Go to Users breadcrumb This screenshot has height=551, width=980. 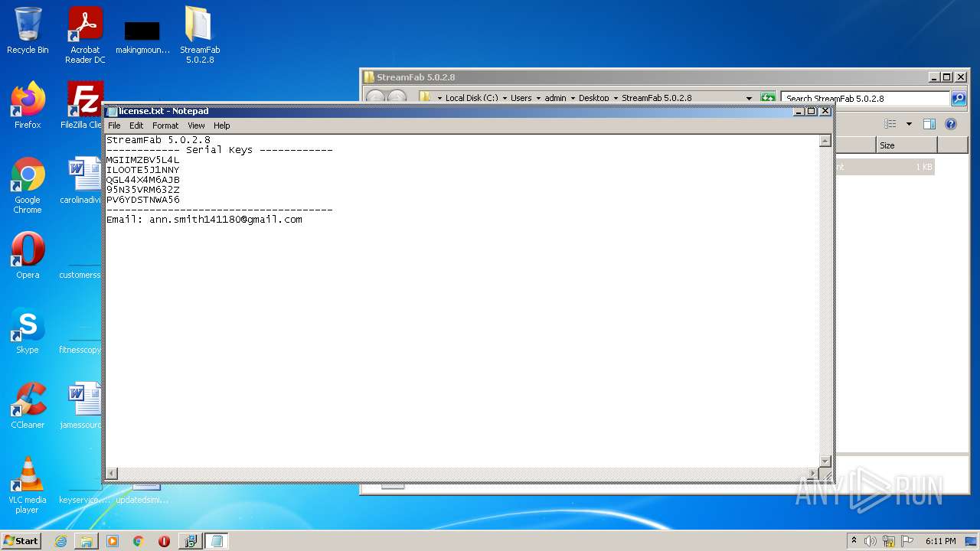(x=521, y=98)
